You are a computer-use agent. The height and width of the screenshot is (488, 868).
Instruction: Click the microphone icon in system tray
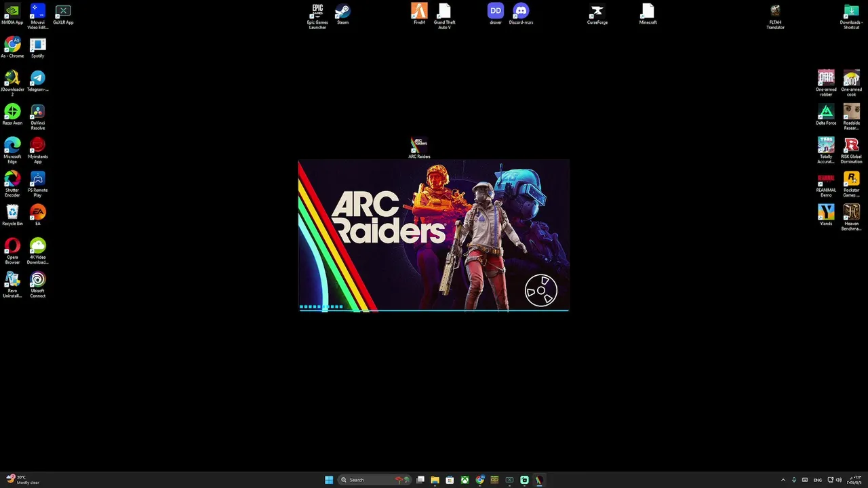tap(794, 480)
